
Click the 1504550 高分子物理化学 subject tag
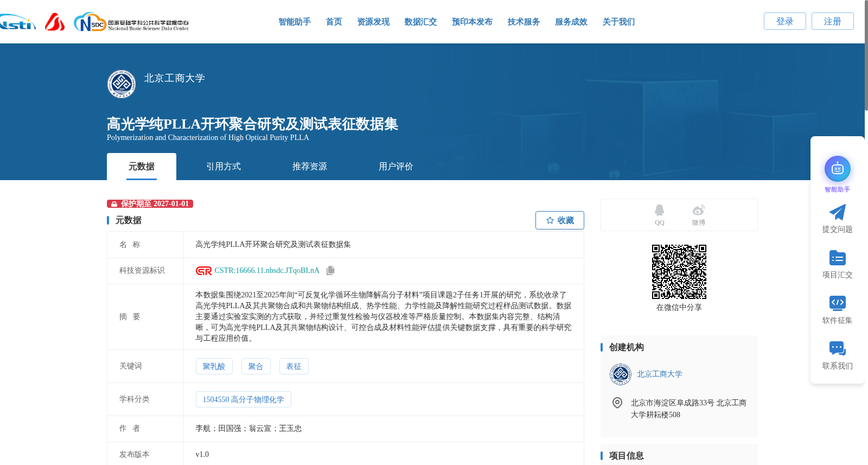(x=243, y=399)
